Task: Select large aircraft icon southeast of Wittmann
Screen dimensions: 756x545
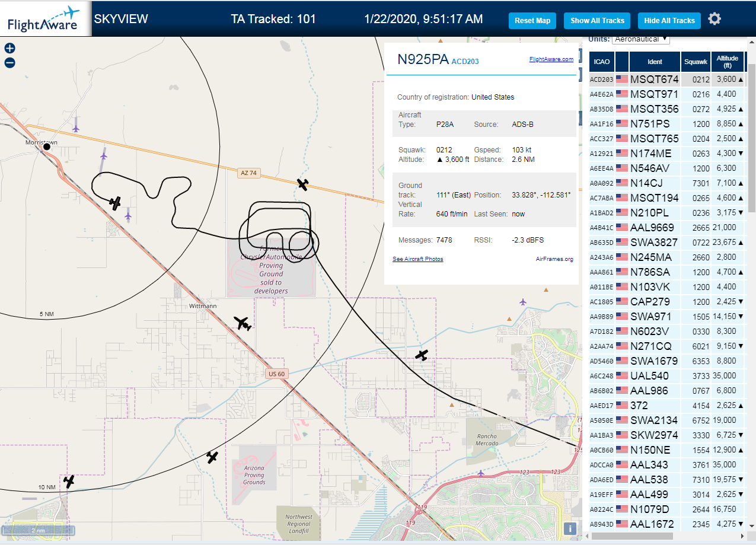Action: 243,323
